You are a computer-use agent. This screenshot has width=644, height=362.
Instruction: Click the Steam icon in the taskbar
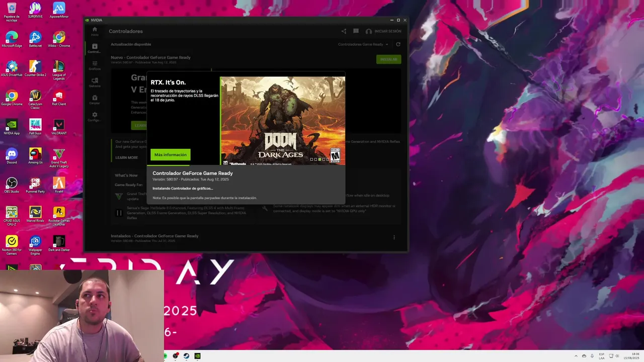tap(186, 356)
